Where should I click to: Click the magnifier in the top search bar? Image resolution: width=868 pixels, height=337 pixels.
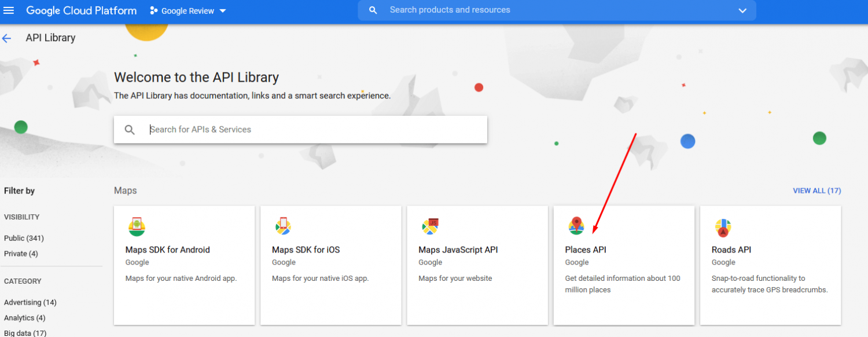pyautogui.click(x=373, y=10)
